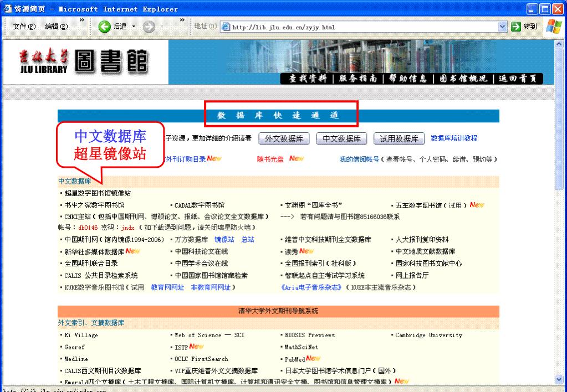Viewport: 567px width, 392px height.
Task: Open 中国科技论文在线 link
Action: click(201, 251)
